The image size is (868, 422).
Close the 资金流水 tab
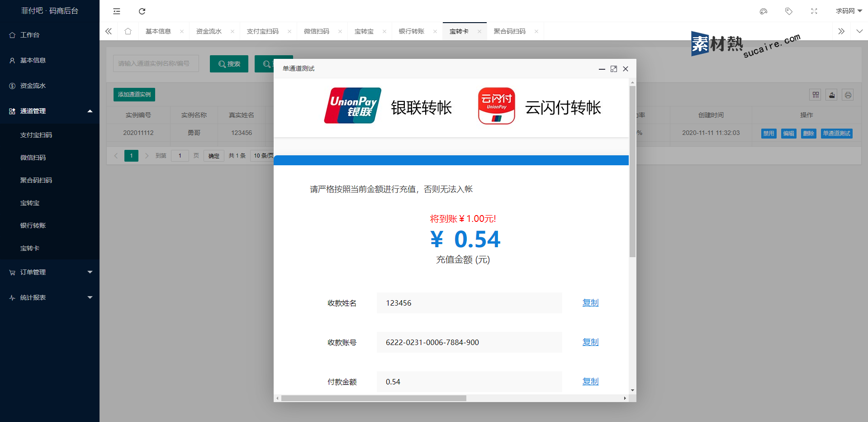point(232,31)
